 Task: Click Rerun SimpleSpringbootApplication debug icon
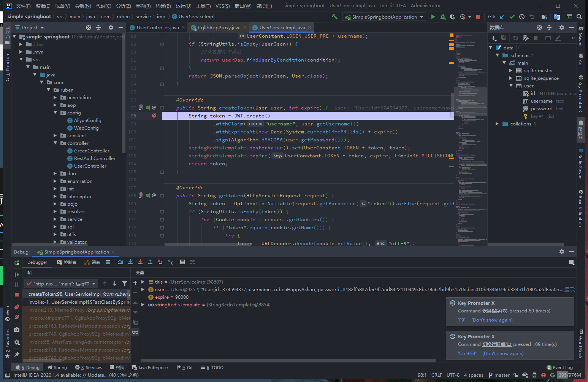(x=17, y=262)
